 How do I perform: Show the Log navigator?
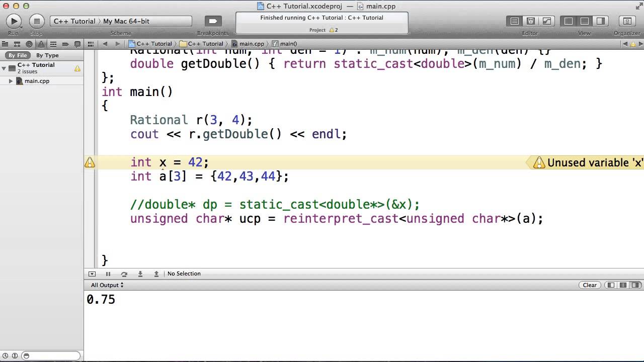point(77,44)
